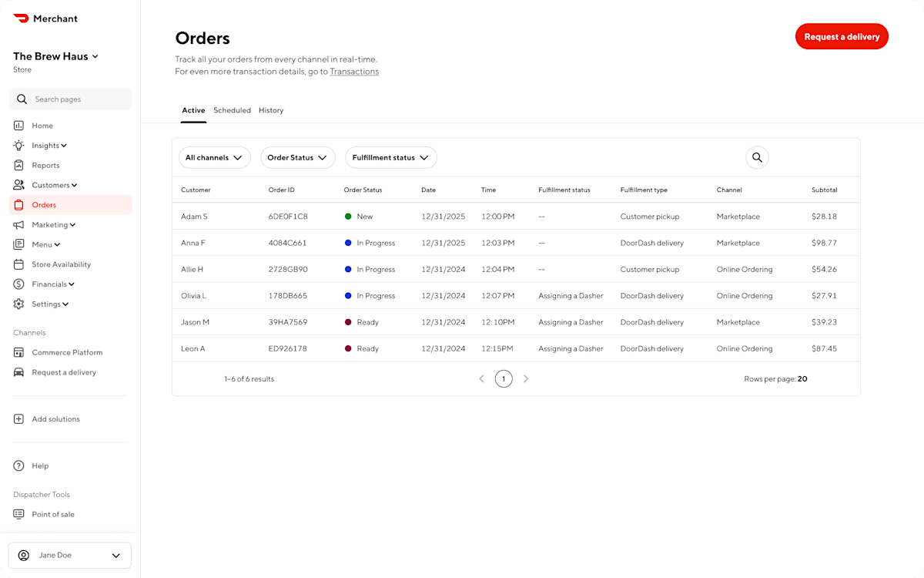Open the Commerce Platform channel

coord(68,352)
